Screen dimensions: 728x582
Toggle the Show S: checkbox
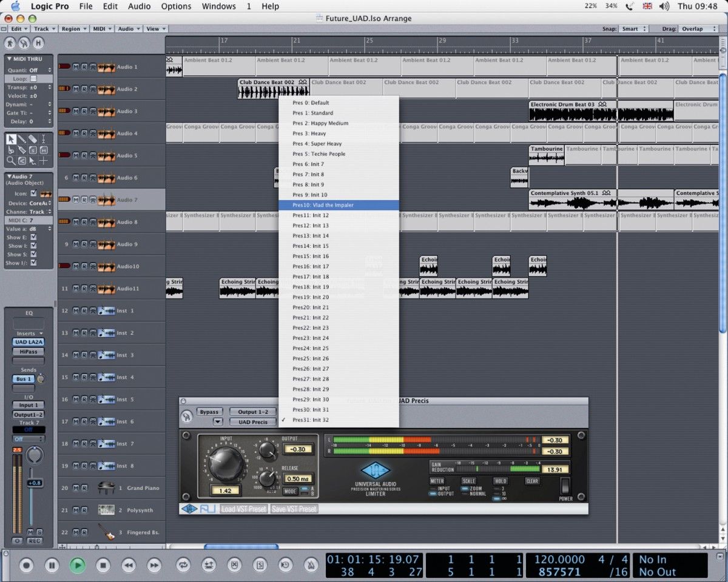click(33, 255)
